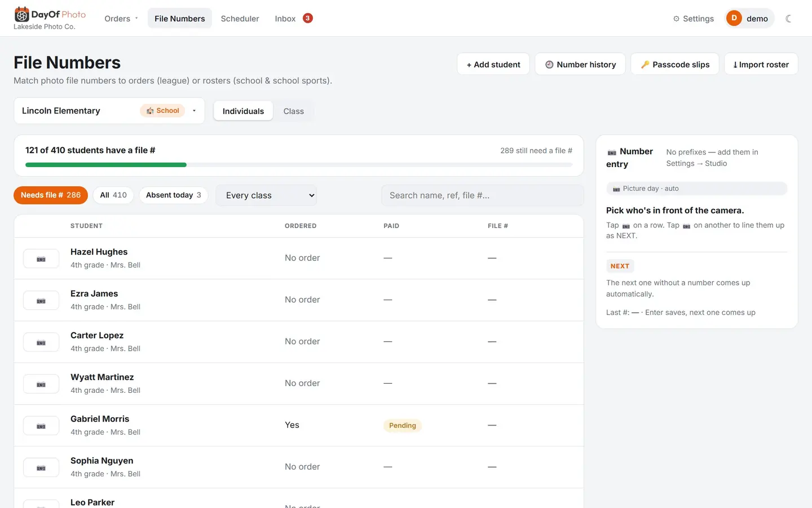Click the file number progress bar

click(299, 165)
